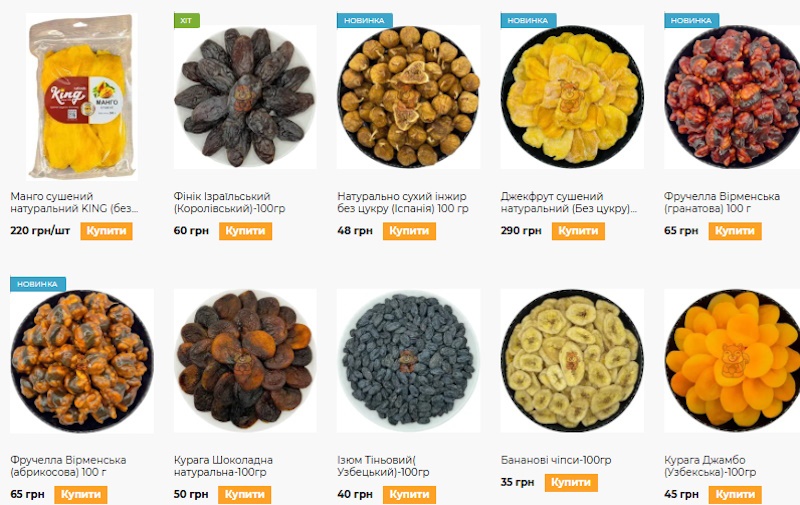Buy the KING mango for 220 грн
This screenshot has width=800, height=505.
(x=106, y=231)
